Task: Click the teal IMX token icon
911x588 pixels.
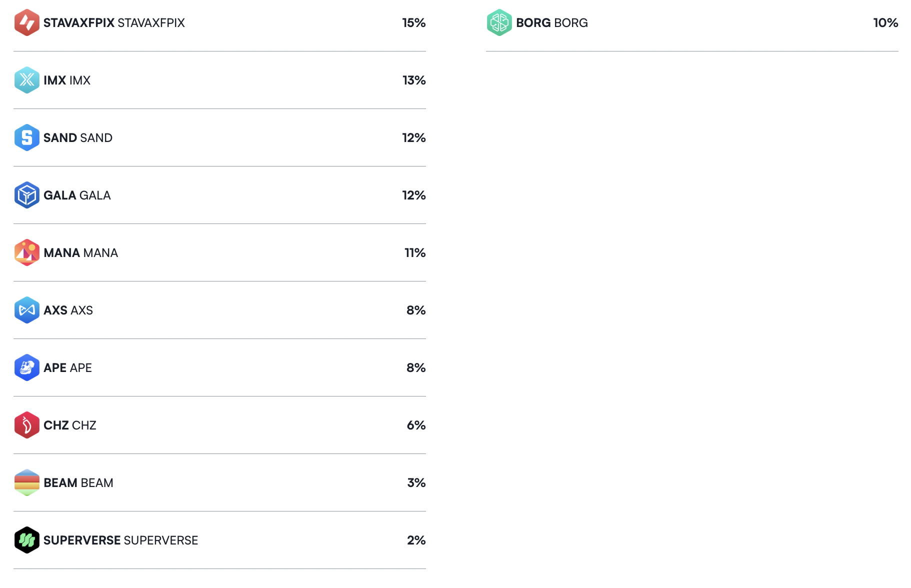Action: [27, 80]
